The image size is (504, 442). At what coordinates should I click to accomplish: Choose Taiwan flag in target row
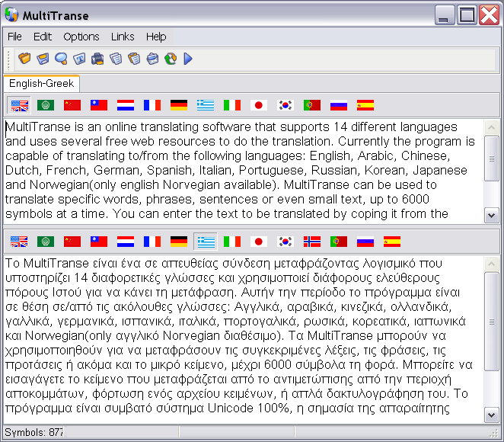click(99, 242)
